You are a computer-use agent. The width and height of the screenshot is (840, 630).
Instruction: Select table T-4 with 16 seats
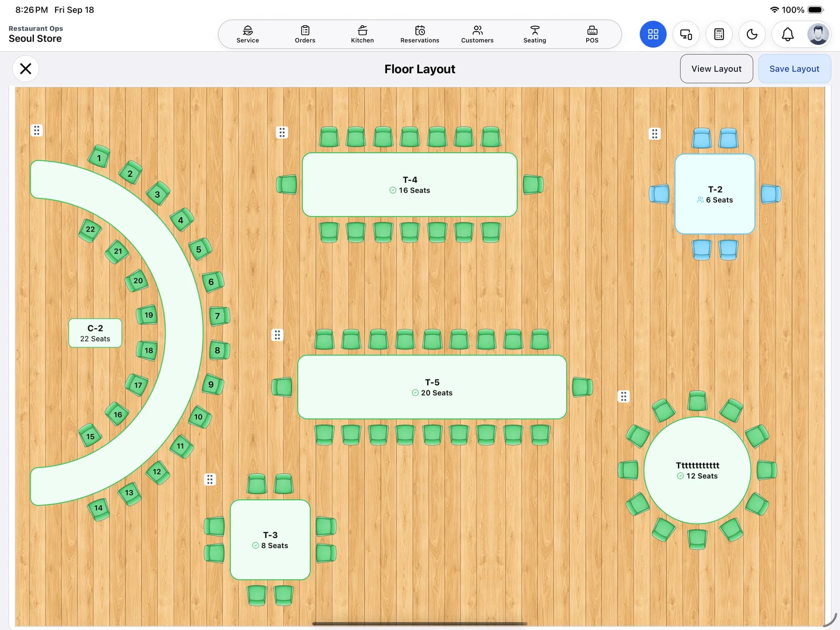click(409, 185)
